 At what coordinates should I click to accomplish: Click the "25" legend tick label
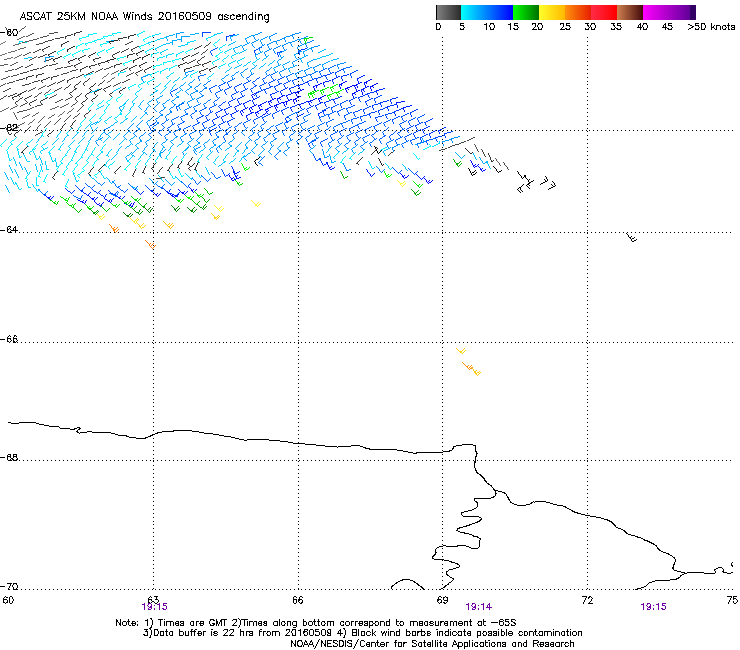coord(565,27)
